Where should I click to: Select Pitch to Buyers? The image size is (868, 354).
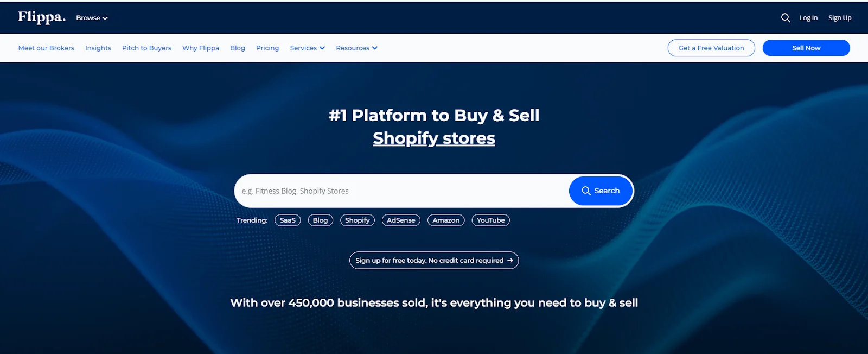146,48
